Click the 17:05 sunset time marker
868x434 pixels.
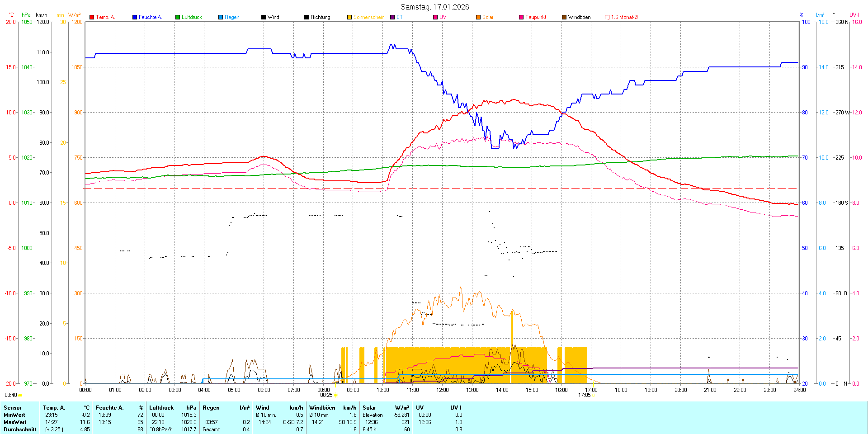pyautogui.click(x=584, y=395)
